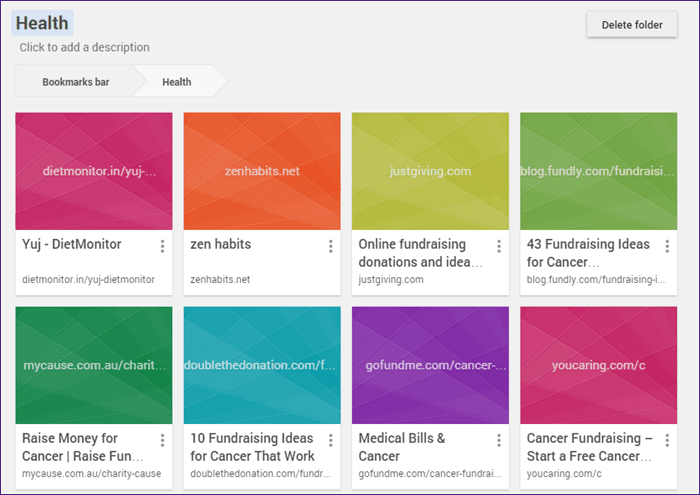Click 43 Fundraising Ideas for Cancer title

pyautogui.click(x=588, y=253)
